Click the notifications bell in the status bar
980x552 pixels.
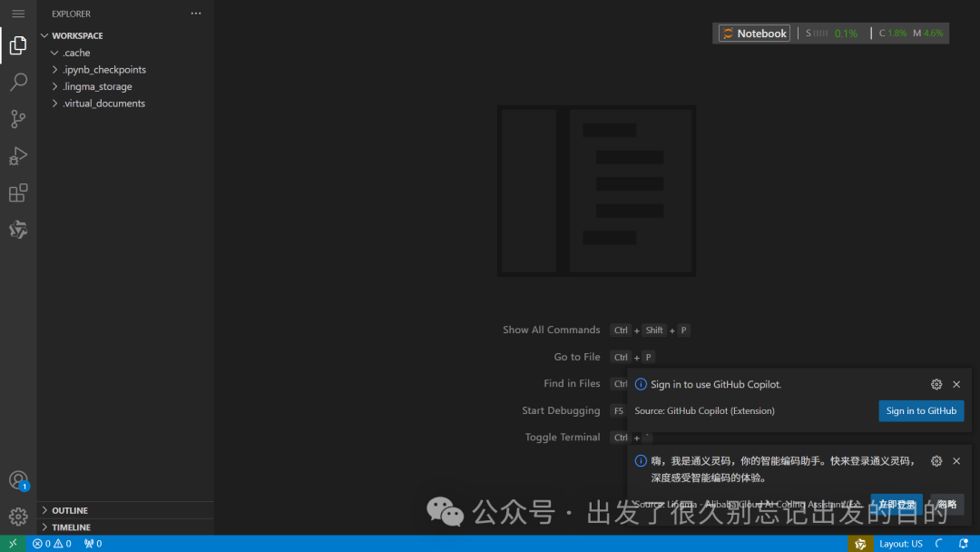click(964, 542)
